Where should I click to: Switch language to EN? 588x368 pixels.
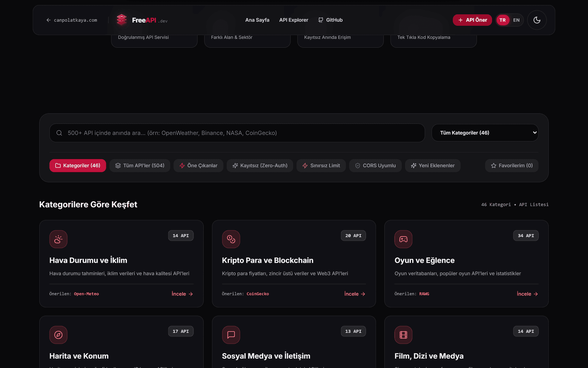516,20
